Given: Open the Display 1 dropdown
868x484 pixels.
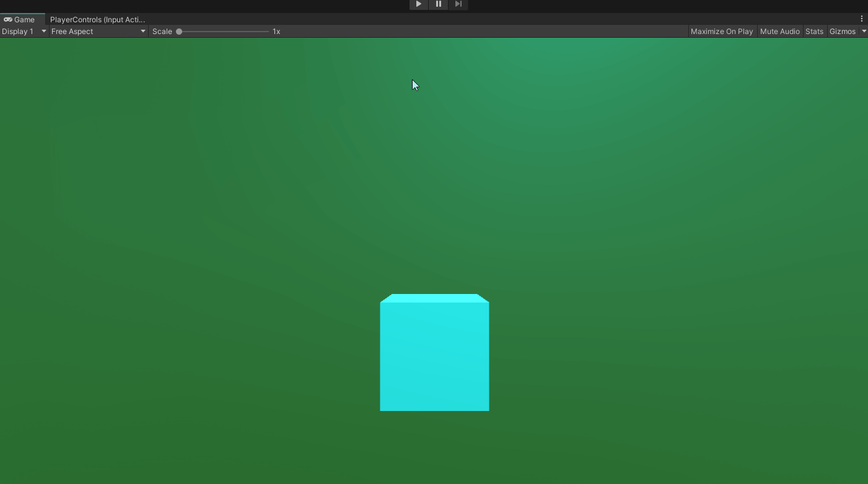Looking at the screenshot, I should (x=24, y=31).
